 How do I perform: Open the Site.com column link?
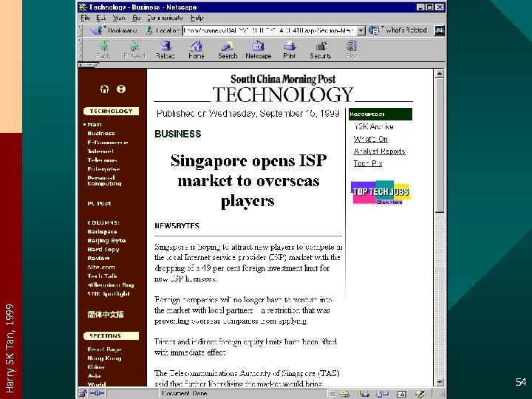point(101,267)
